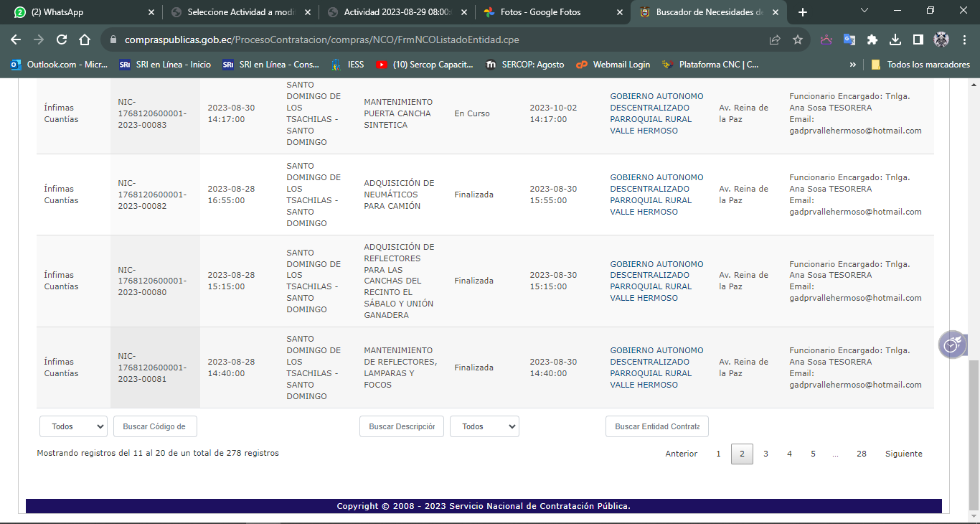This screenshot has width=980, height=524.
Task: Focus the 'Buscar Código de' filter field
Action: 155,426
